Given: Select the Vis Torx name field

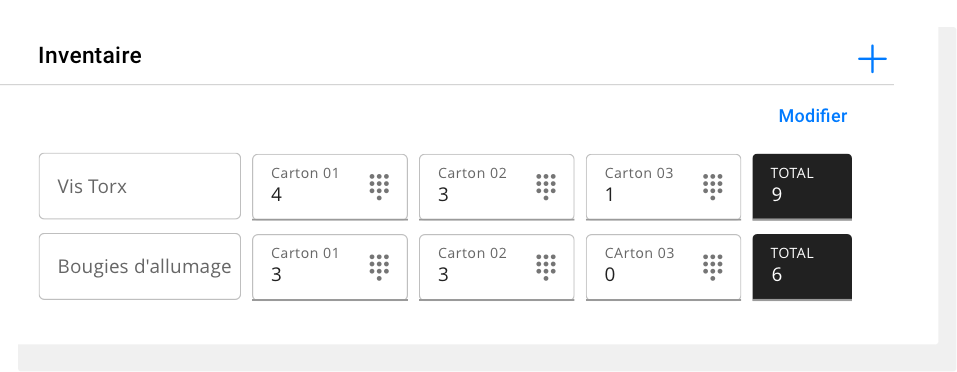Looking at the screenshot, I should (x=140, y=186).
